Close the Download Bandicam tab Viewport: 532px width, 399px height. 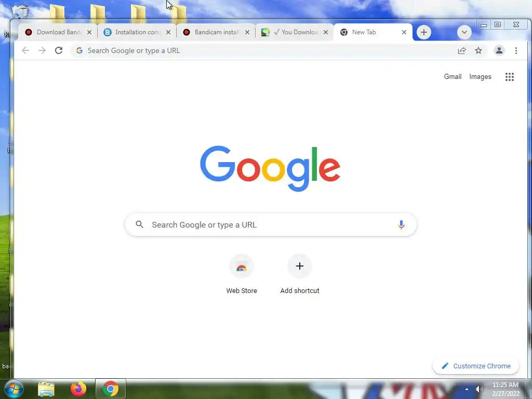[x=89, y=32]
